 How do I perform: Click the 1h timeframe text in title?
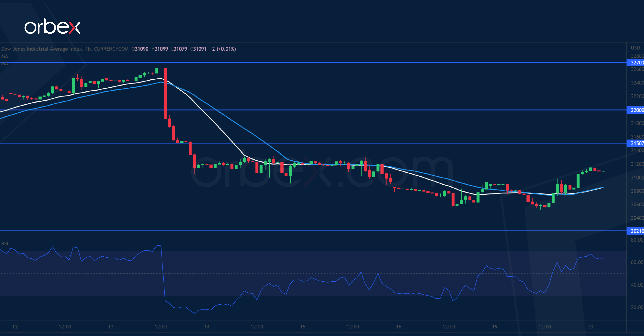click(88, 49)
